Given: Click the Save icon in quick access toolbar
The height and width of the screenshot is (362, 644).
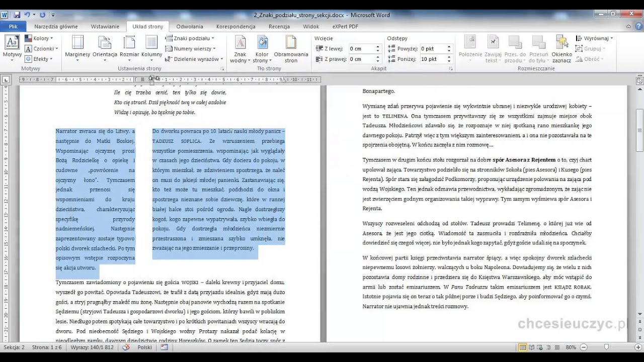Looking at the screenshot, I should pos(17,15).
